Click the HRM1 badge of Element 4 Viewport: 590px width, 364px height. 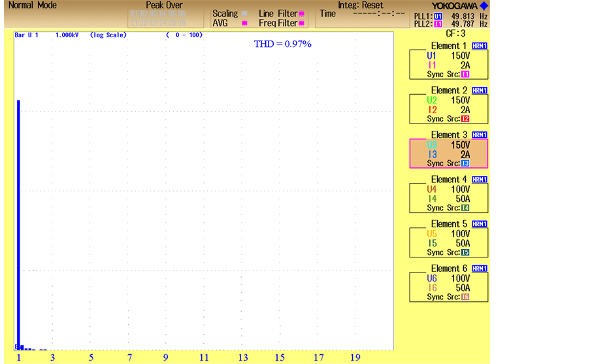(480, 180)
